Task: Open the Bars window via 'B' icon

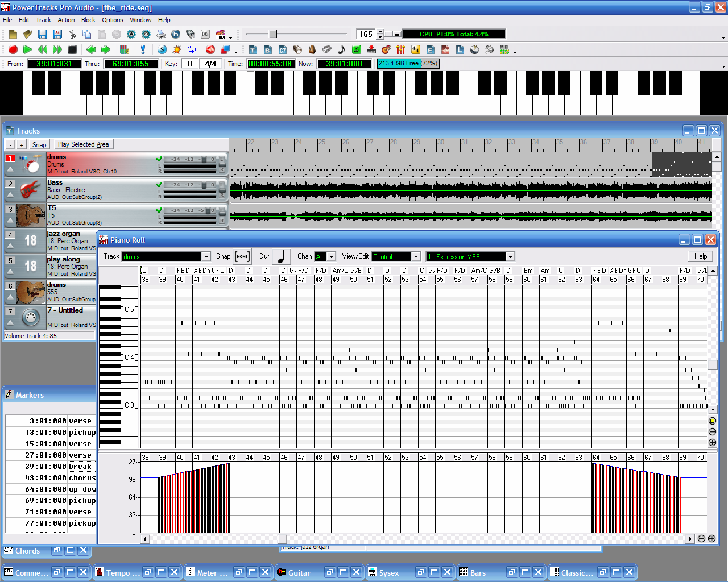Action: [268, 50]
